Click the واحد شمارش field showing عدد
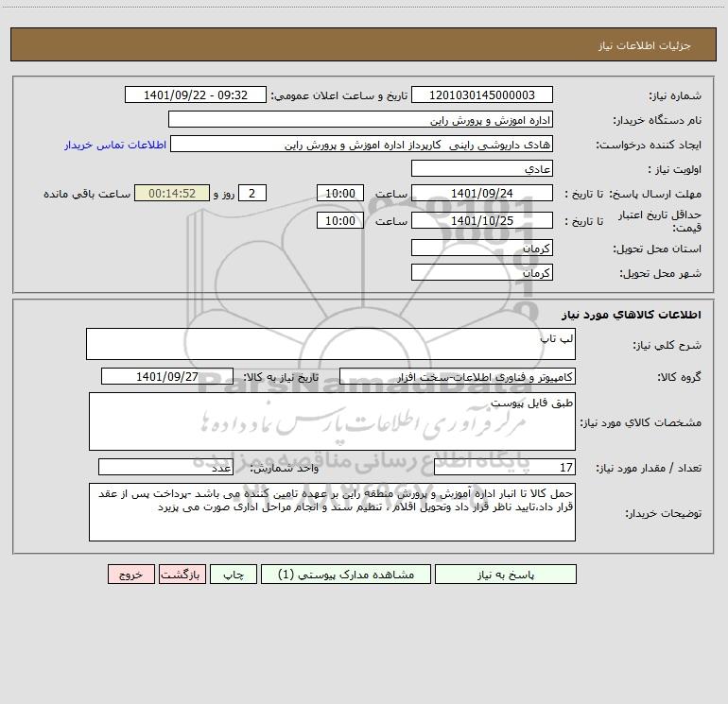Screen dimensions: 728x704 pyautogui.click(x=165, y=467)
